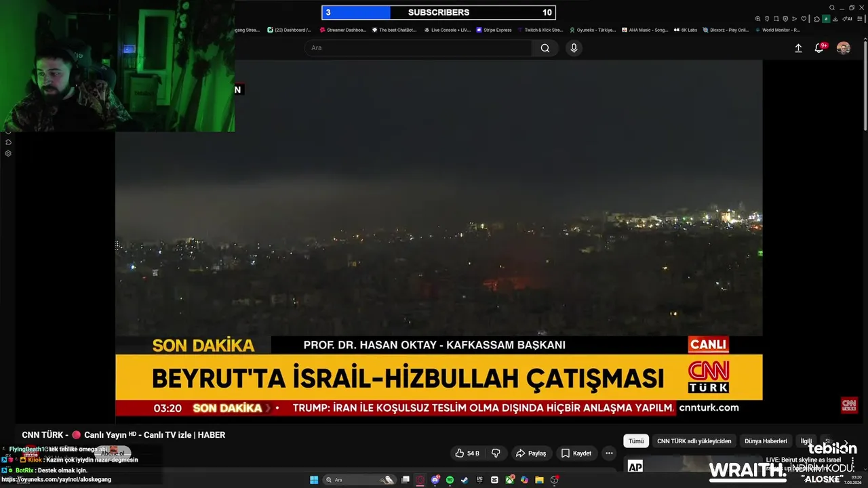Image resolution: width=868 pixels, height=488 pixels.
Task: Open Task View on the taskbar
Action: pyautogui.click(x=405, y=480)
